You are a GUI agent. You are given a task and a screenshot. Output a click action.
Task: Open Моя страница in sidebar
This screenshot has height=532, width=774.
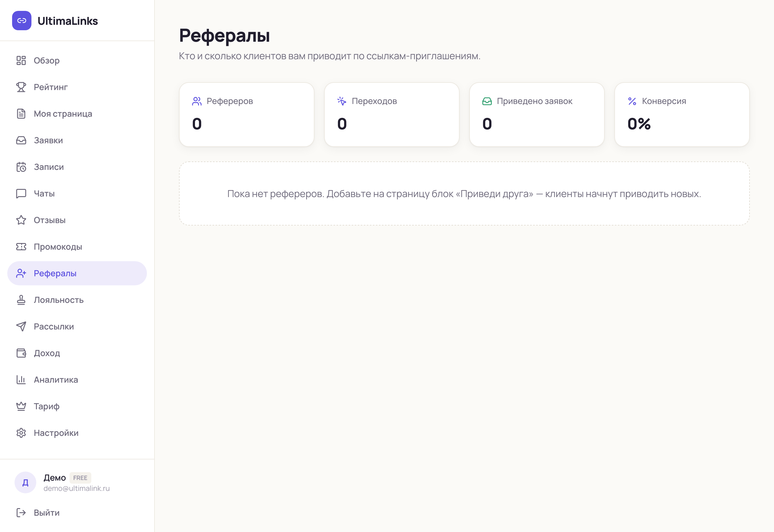point(77,114)
